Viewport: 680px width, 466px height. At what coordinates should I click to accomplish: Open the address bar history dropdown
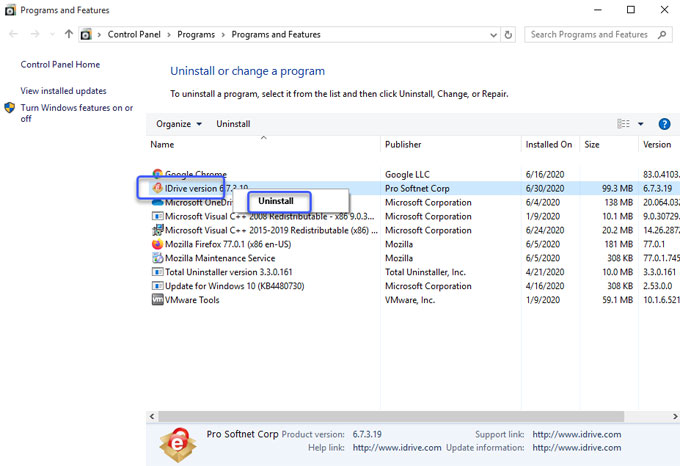tap(494, 35)
